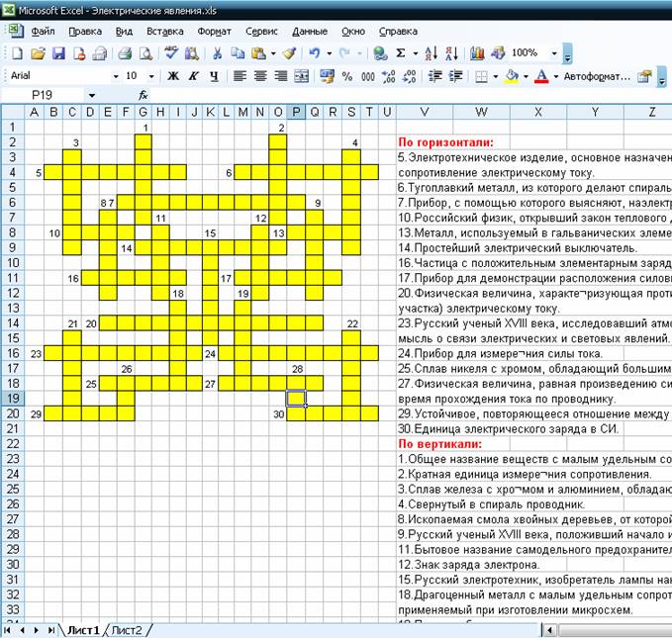Expand AutoSum functions dropdown arrow
The height and width of the screenshot is (638, 672).
(x=416, y=53)
